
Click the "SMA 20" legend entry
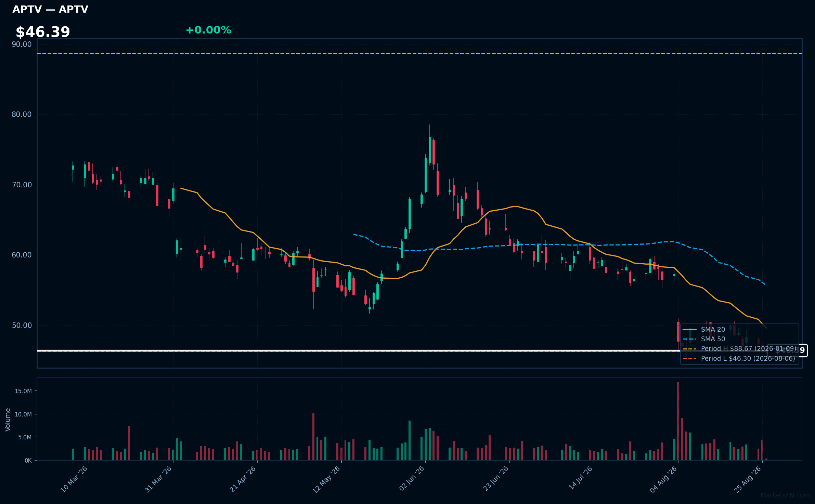point(713,330)
